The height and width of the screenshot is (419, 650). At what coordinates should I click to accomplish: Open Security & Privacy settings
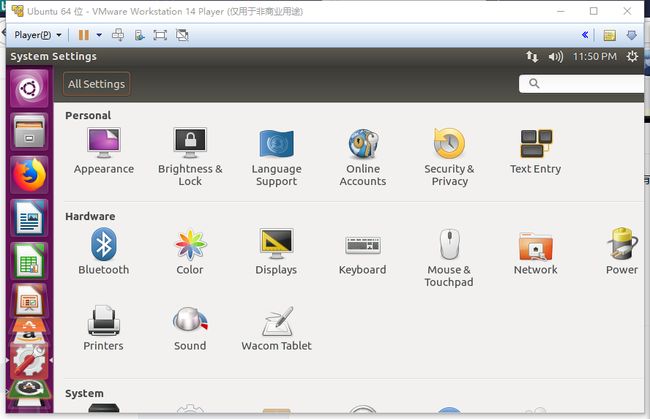(449, 157)
